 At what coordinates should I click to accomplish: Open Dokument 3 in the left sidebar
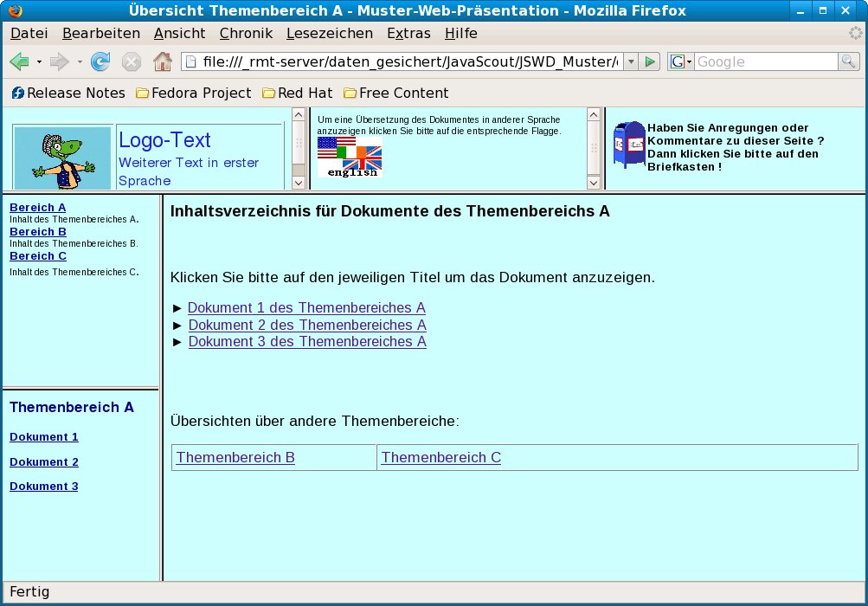(44, 487)
